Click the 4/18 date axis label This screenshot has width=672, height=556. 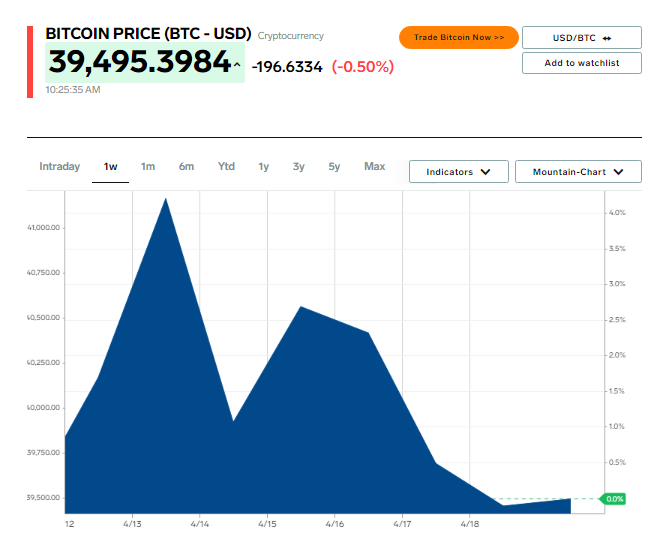point(470,524)
